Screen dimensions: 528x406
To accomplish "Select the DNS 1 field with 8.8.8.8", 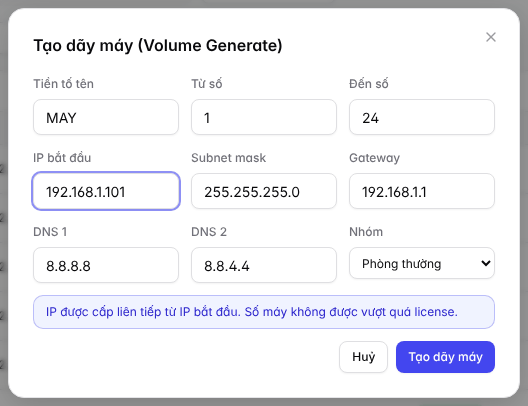I will [106, 265].
